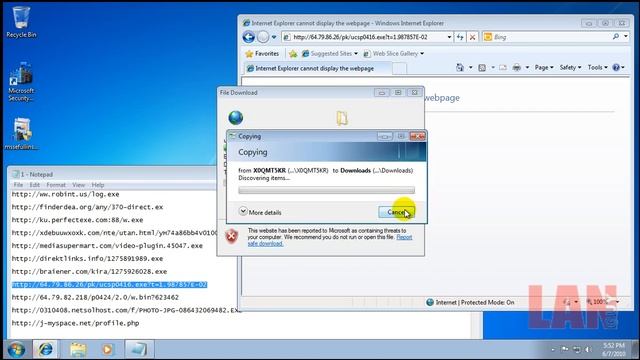The width and height of the screenshot is (640, 360).
Task: Click the Print icon in the IE command bar
Action: pos(517,67)
